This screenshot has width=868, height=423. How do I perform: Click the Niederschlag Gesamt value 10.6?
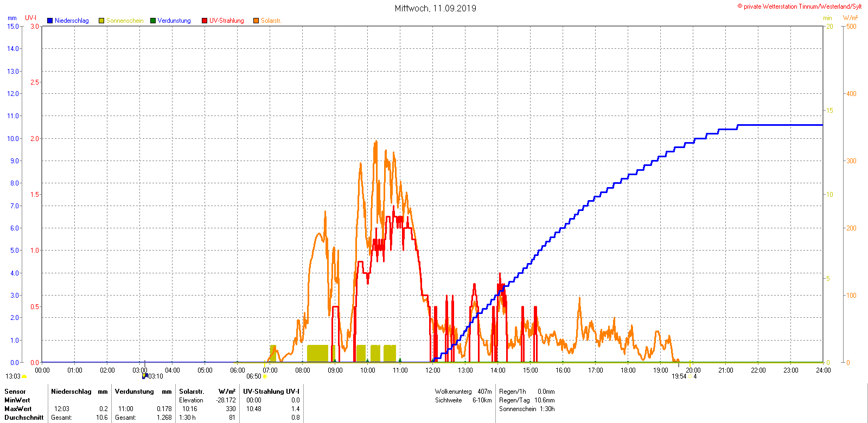coord(102,418)
